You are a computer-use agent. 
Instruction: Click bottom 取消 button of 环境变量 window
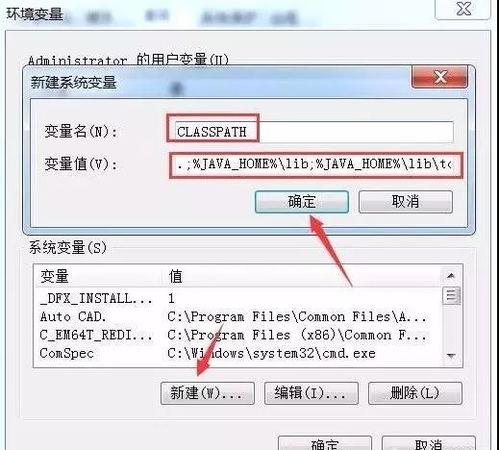pos(428,443)
